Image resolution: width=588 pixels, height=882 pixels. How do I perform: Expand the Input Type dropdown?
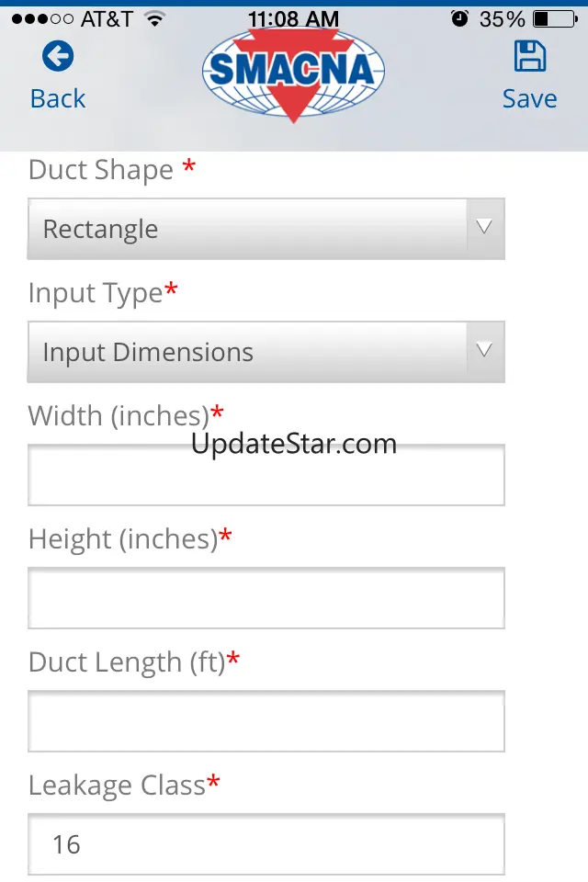tap(248, 352)
